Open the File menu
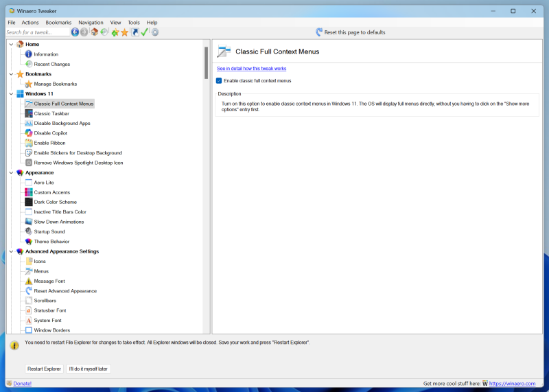This screenshot has width=549, height=392. tap(12, 23)
